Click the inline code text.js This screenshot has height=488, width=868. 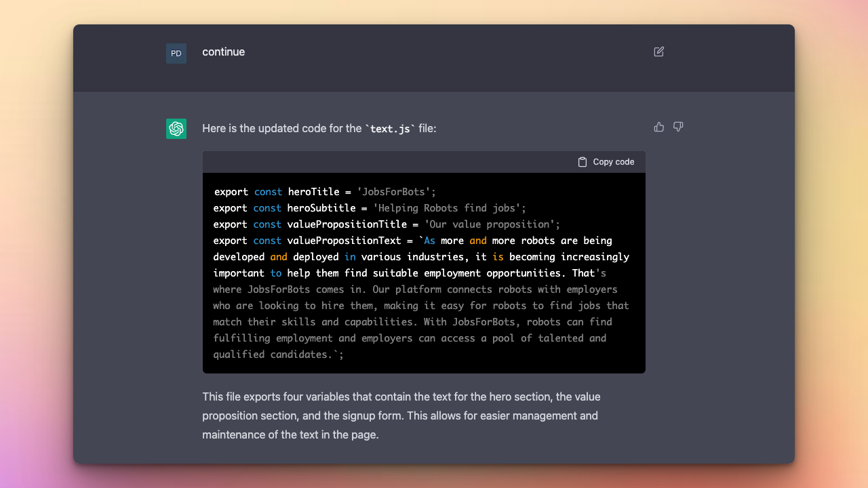click(390, 129)
